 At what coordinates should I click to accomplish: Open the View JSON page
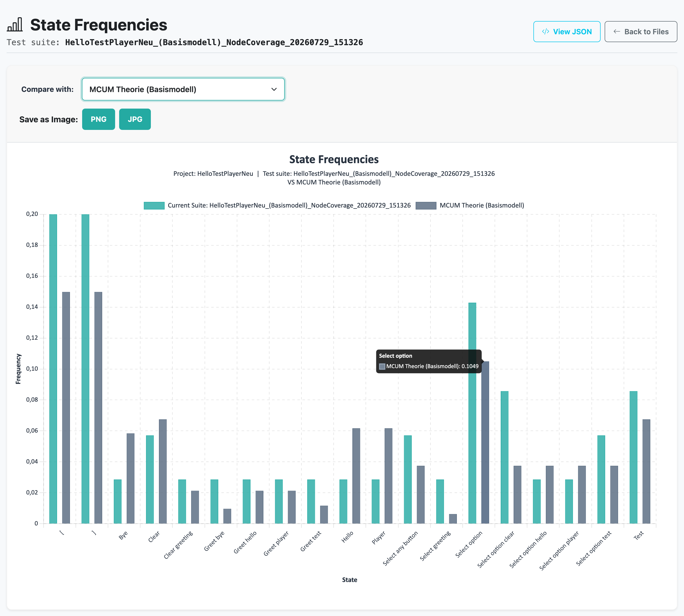coord(567,31)
